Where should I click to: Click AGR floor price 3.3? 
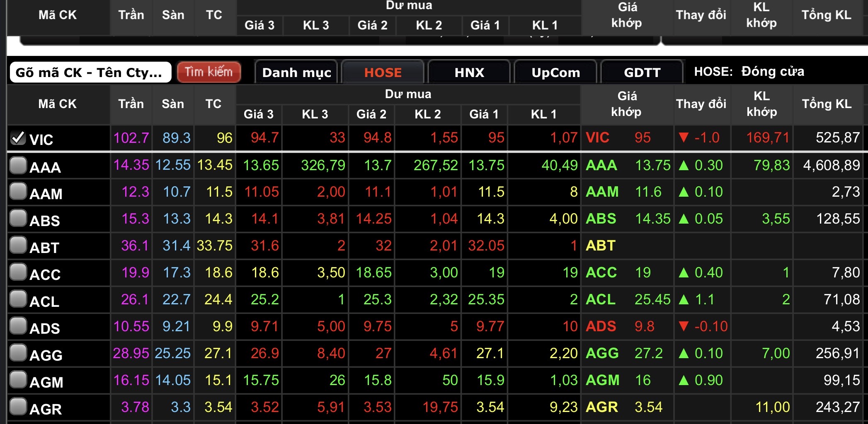pos(181,407)
